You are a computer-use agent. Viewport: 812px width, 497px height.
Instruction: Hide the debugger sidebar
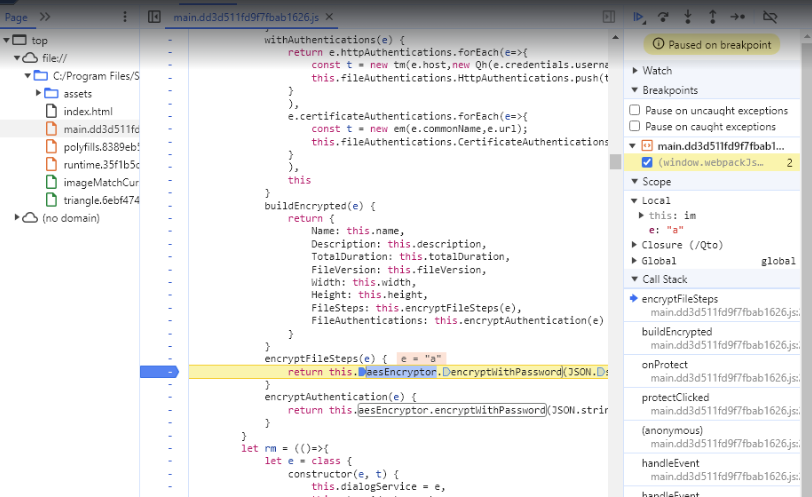pyautogui.click(x=609, y=17)
